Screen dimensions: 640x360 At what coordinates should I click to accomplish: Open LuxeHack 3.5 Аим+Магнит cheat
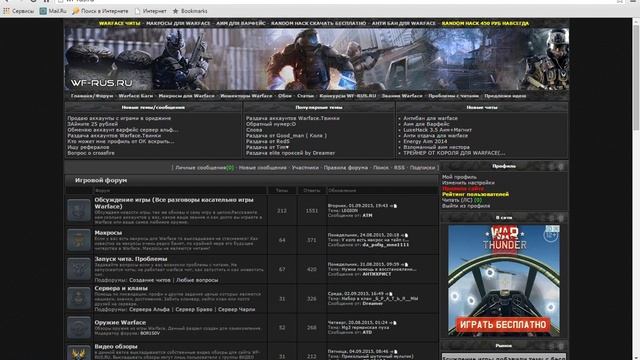coord(437,130)
